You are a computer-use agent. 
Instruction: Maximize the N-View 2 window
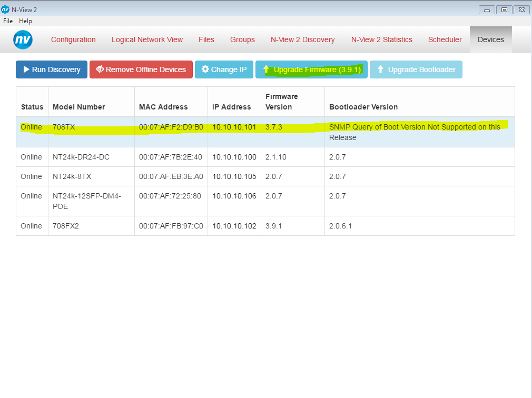pos(504,10)
